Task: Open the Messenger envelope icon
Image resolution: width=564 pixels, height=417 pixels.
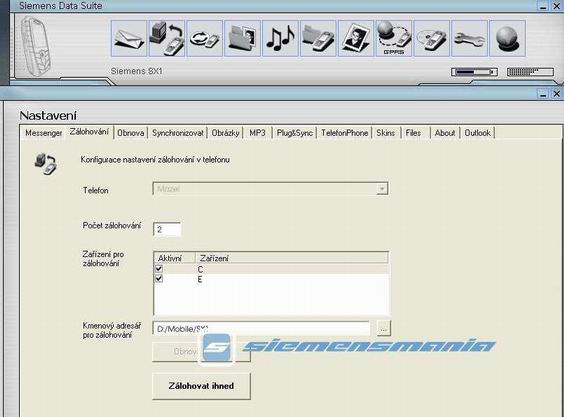Action: (x=129, y=38)
